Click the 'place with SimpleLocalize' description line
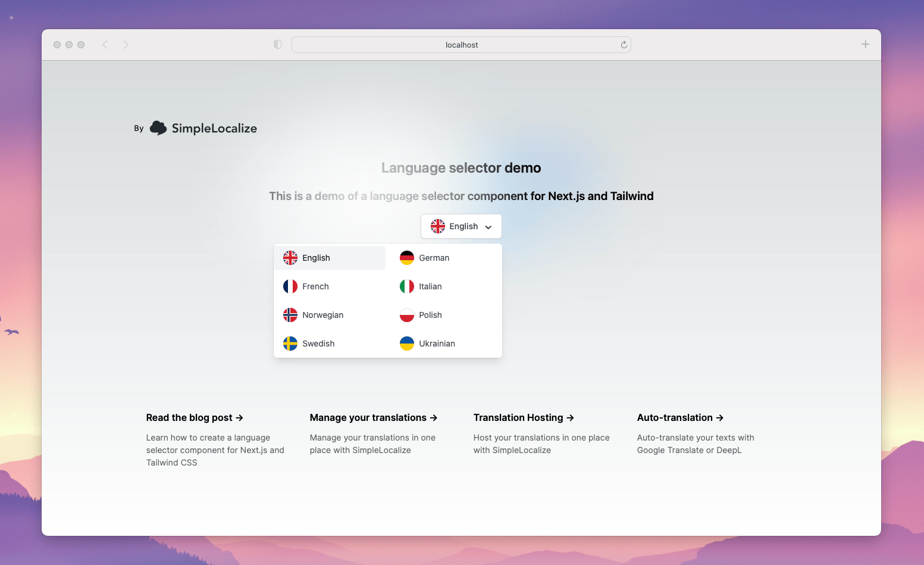Screen dimensions: 924x565 tap(360, 450)
